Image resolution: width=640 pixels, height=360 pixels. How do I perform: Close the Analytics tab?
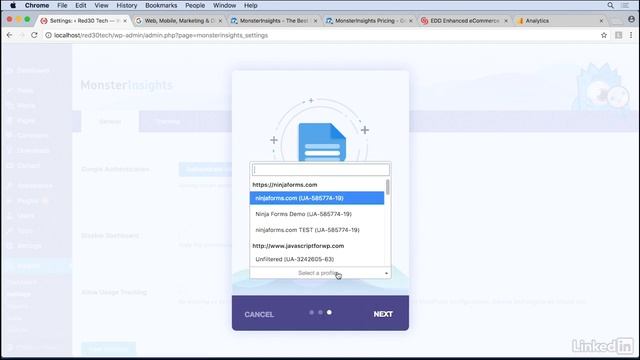601,20
